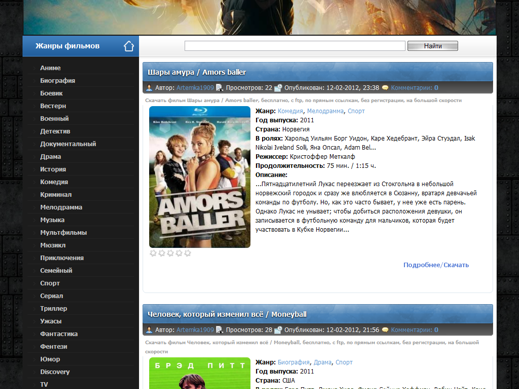Click the comments bubble icon in Amors baller post
The image size is (519, 389).
(385, 88)
